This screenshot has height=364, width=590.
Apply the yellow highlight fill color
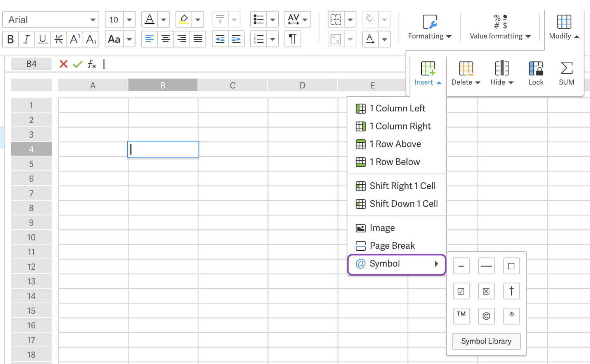(x=184, y=19)
